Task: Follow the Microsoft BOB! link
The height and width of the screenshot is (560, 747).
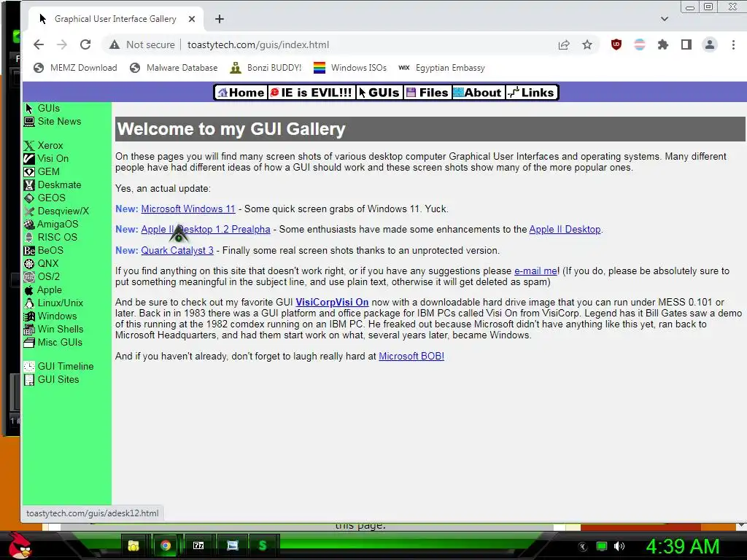Action: point(411,356)
